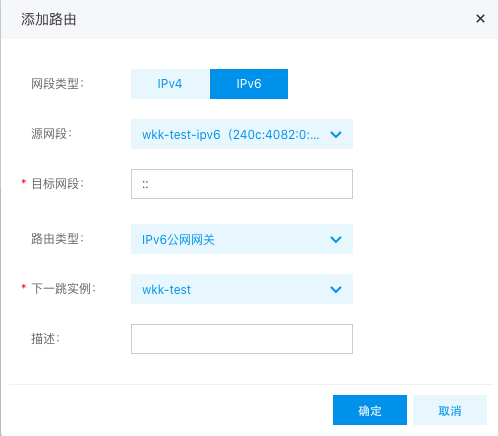
Task: Click the 源网段 label
Action: click(x=51, y=134)
